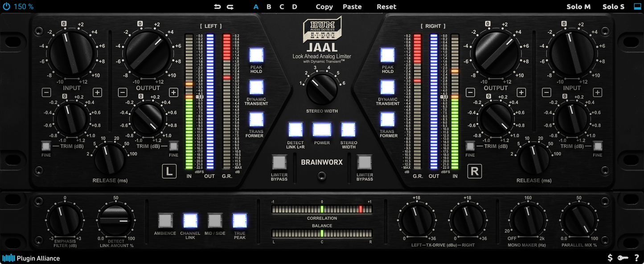Open the license key icon
644x264 pixels.
tap(623, 258)
